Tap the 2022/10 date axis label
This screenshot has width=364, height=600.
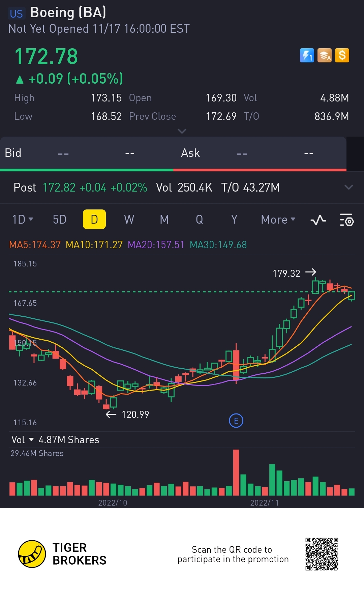[113, 503]
